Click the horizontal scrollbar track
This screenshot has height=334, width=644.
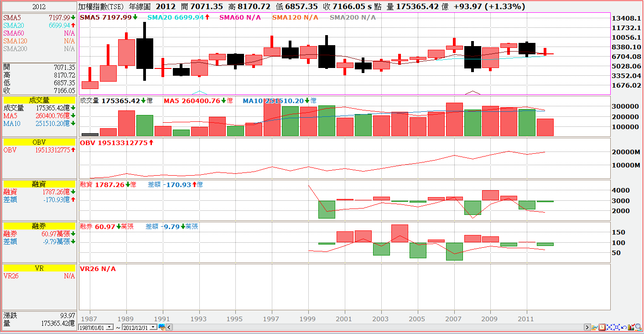[379, 327]
